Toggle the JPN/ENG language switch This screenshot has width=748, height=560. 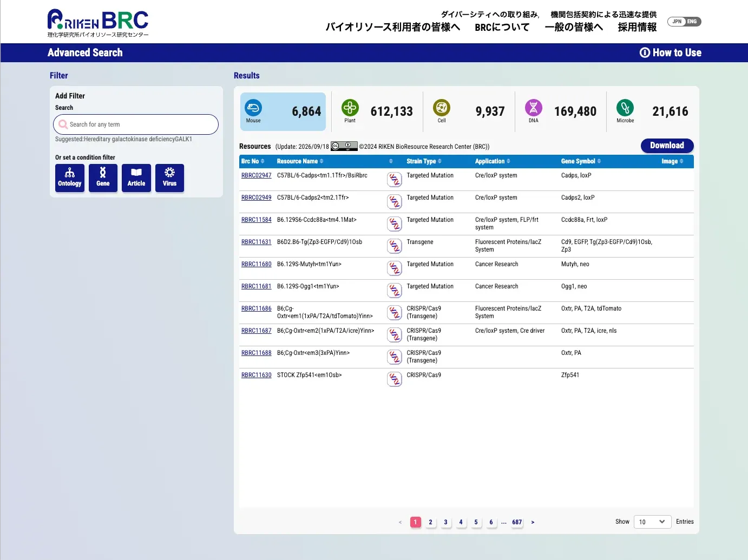pos(684,22)
